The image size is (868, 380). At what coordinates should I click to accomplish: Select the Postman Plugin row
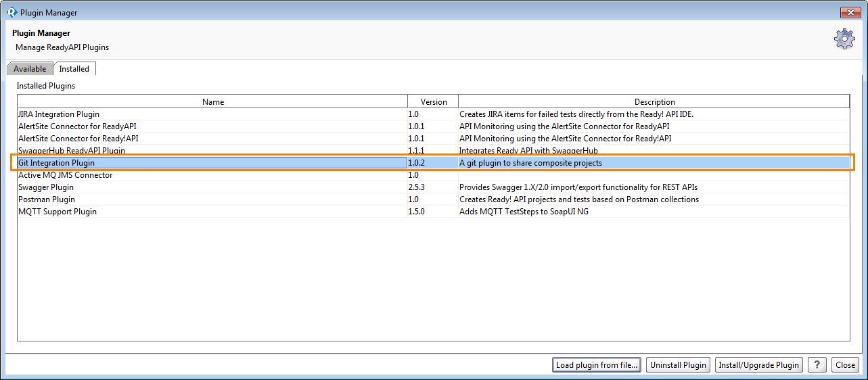pos(433,199)
